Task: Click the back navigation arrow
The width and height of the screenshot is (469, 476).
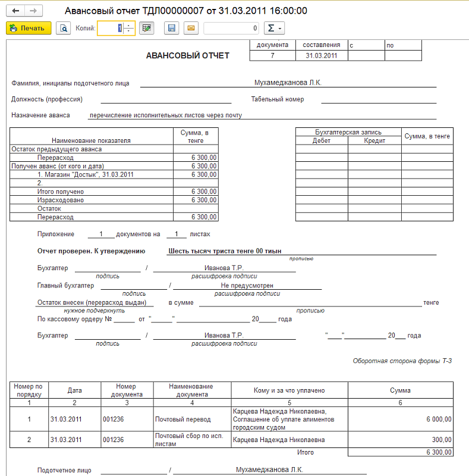Action: pyautogui.click(x=15, y=11)
